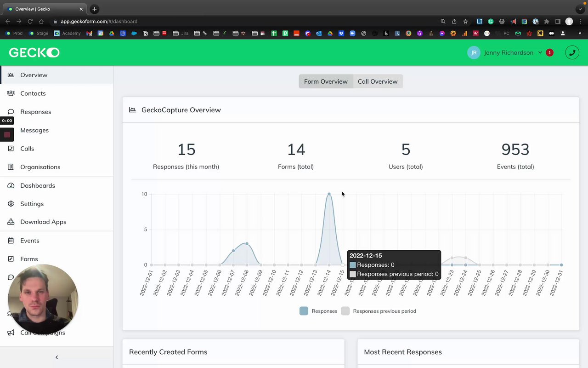Open the Organisations building icon
The width and height of the screenshot is (588, 368).
(x=11, y=167)
